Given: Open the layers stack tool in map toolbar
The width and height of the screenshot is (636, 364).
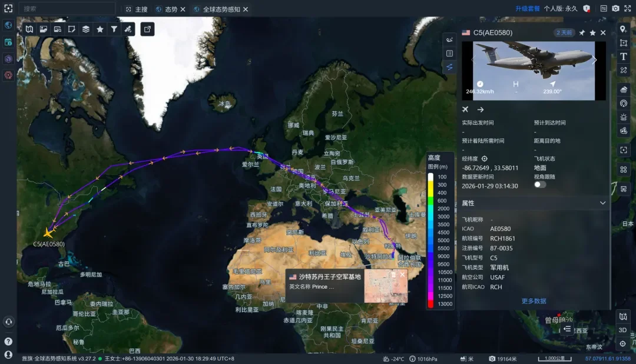Looking at the screenshot, I should 86,29.
